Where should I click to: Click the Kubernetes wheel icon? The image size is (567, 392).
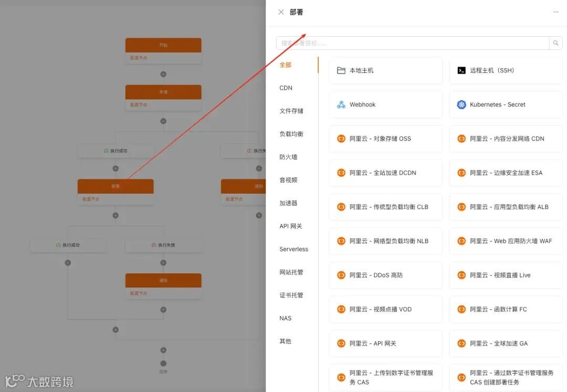461,104
